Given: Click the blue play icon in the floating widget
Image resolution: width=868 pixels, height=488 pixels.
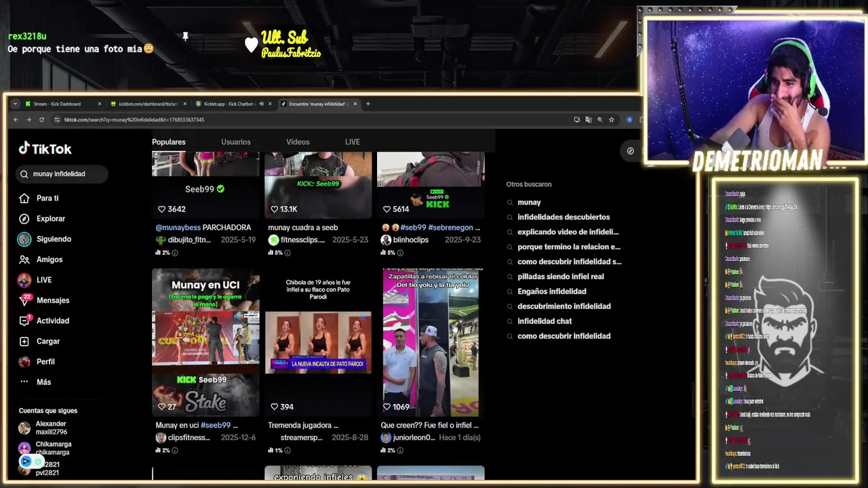Looking at the screenshot, I should (x=26, y=461).
